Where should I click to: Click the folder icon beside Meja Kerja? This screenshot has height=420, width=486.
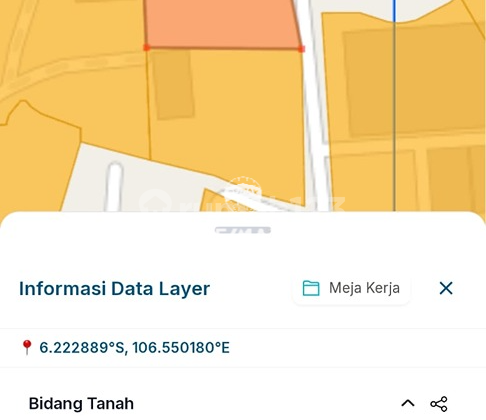pyautogui.click(x=311, y=288)
